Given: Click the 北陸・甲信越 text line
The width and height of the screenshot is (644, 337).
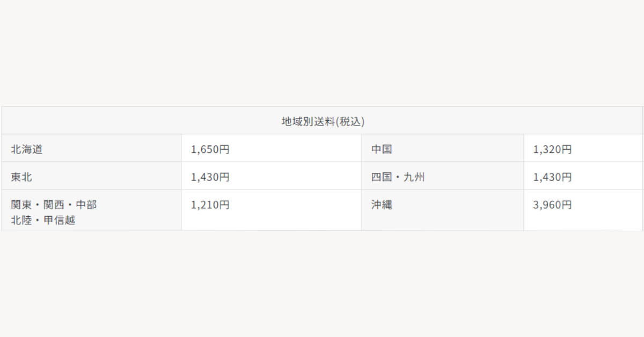Looking at the screenshot, I should click(43, 220).
